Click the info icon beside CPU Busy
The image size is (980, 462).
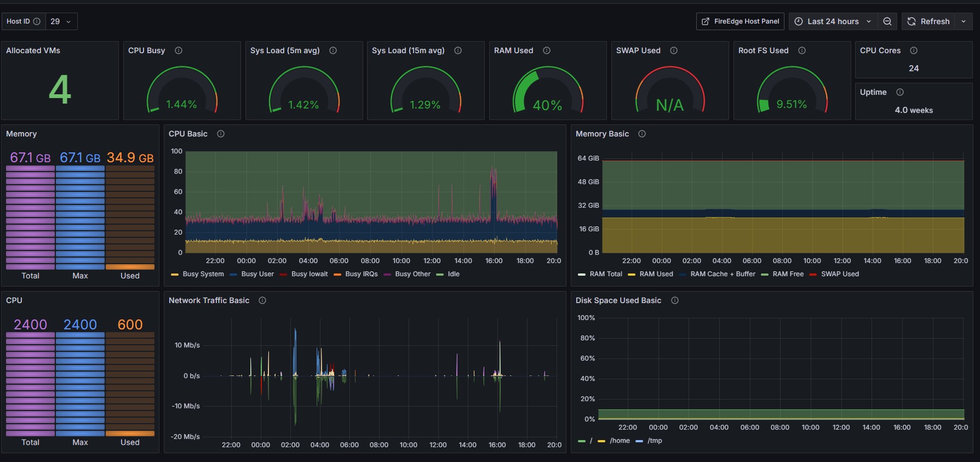179,50
